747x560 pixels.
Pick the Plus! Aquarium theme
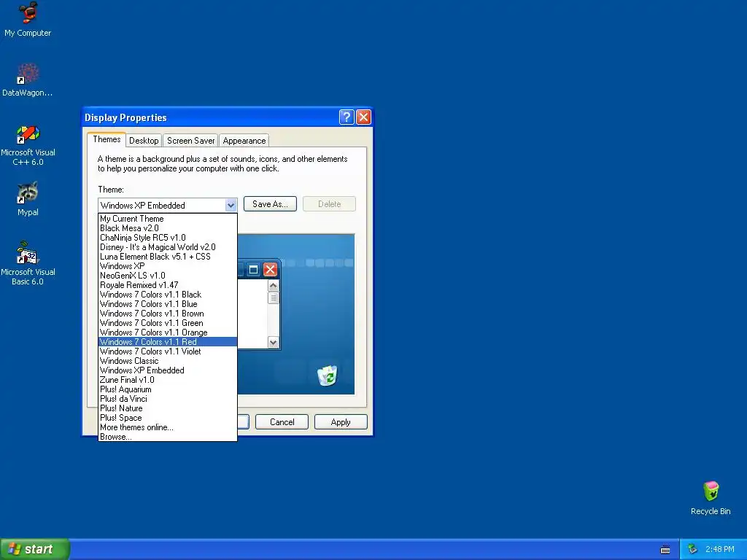(168, 389)
